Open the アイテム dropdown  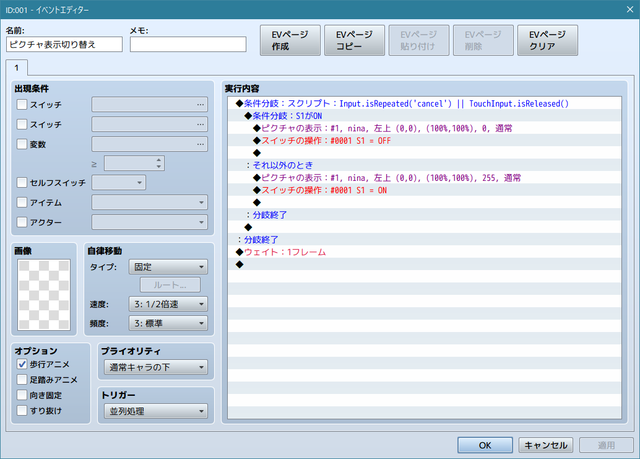tap(149, 202)
